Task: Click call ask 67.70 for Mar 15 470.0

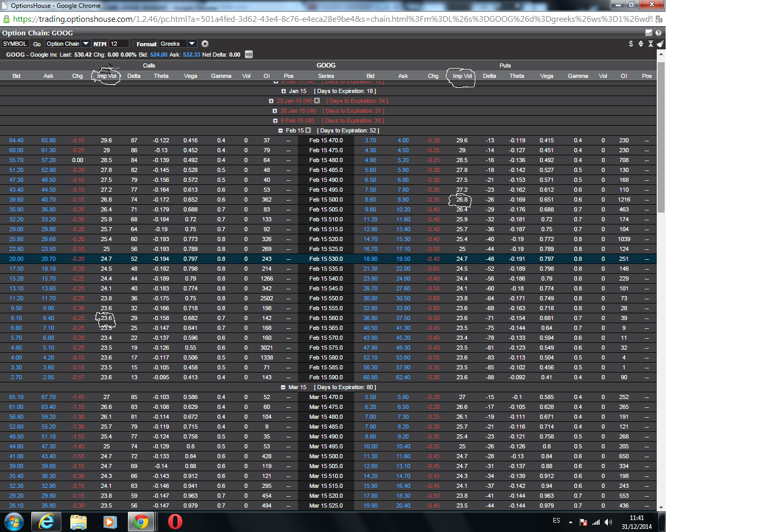Action: [48, 397]
